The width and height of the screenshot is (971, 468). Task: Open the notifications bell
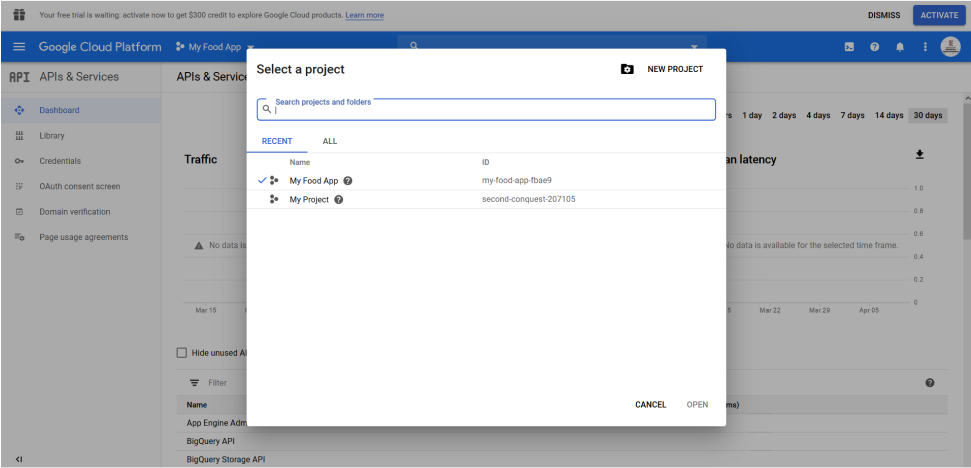pyautogui.click(x=900, y=47)
